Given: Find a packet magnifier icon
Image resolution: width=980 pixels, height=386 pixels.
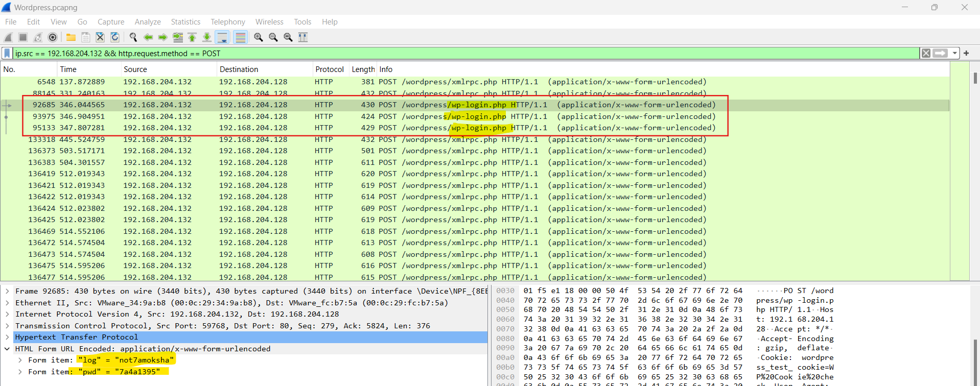Looking at the screenshot, I should [x=133, y=37].
